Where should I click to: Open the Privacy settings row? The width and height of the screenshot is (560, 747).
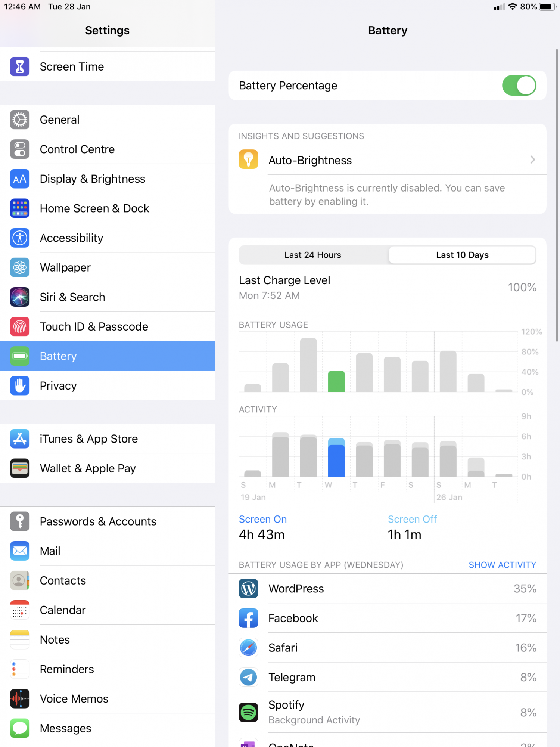pyautogui.click(x=108, y=385)
